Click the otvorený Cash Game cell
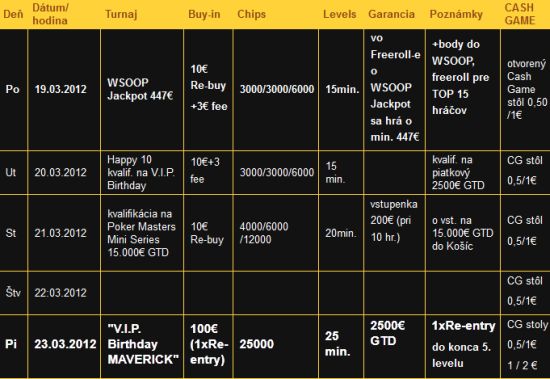 pyautogui.click(x=525, y=89)
